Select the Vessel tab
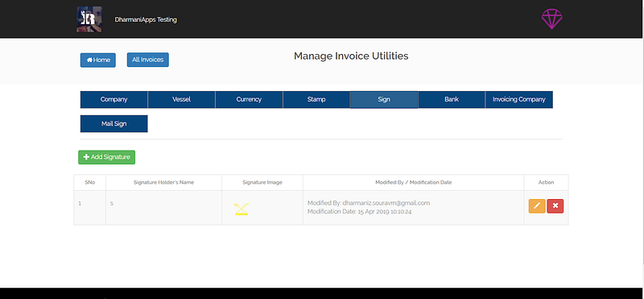The width and height of the screenshot is (644, 299). click(x=182, y=99)
